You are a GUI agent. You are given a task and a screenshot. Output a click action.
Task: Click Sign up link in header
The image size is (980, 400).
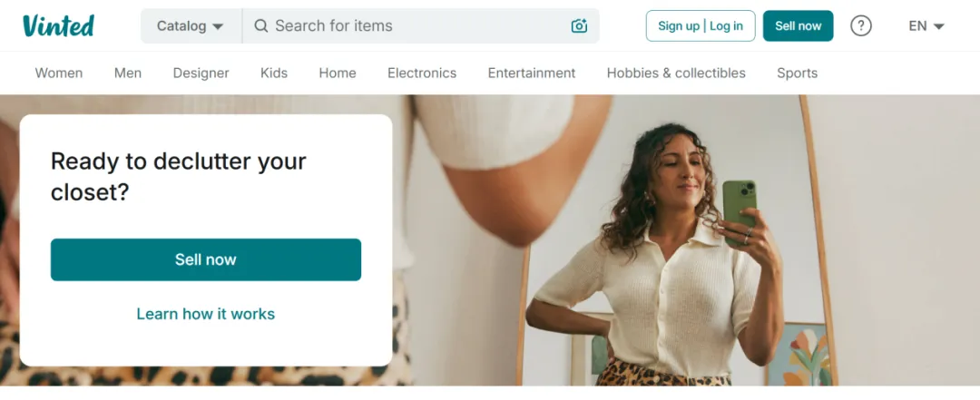click(679, 25)
